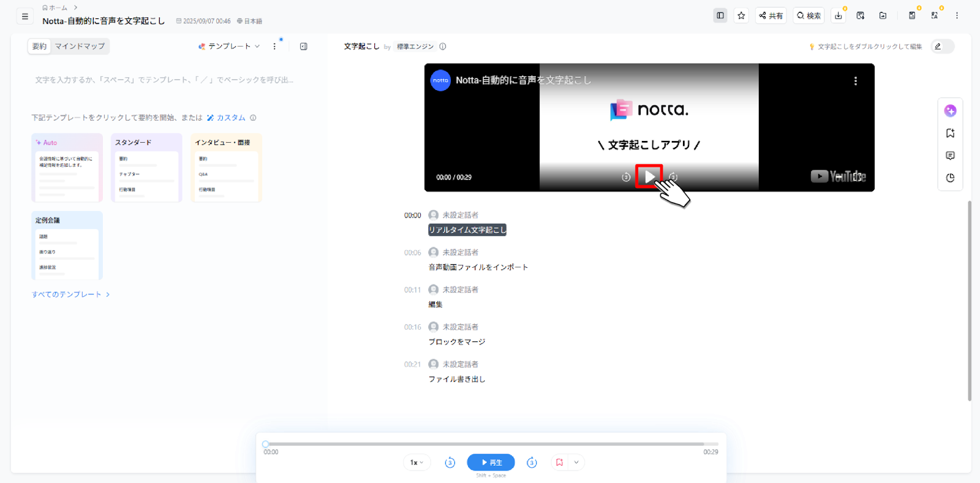Collapse the summary panel
980x483 pixels.
pos(304,46)
